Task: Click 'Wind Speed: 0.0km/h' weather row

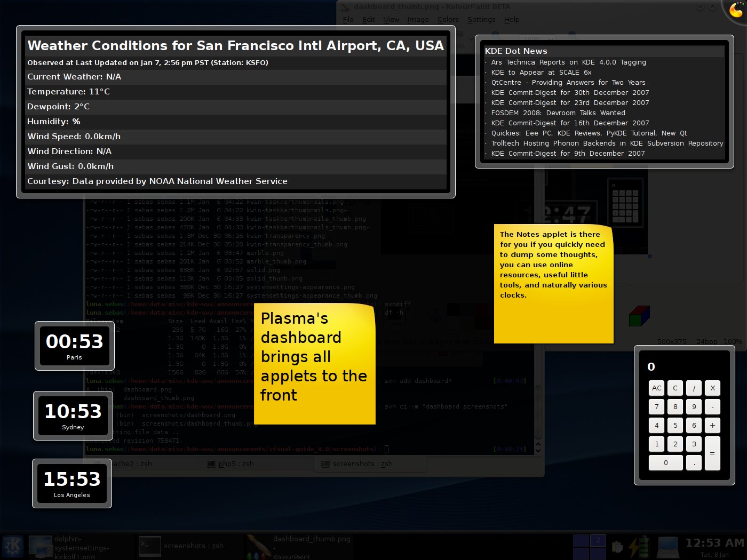Action: (x=236, y=137)
